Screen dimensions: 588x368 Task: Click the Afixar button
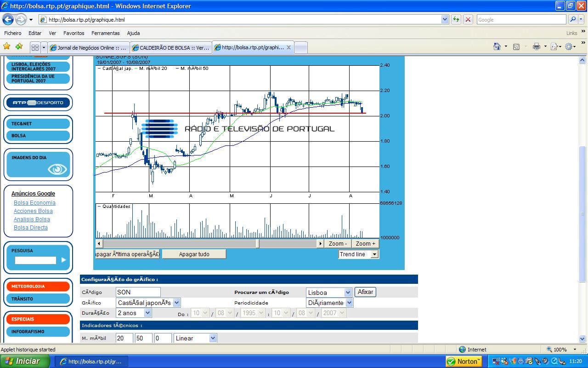(365, 292)
